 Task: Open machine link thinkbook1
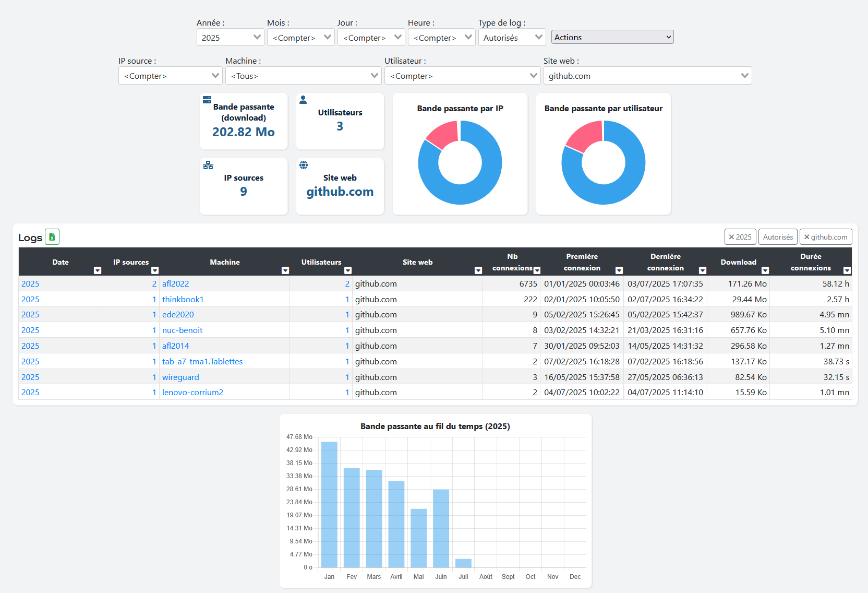pyautogui.click(x=183, y=300)
